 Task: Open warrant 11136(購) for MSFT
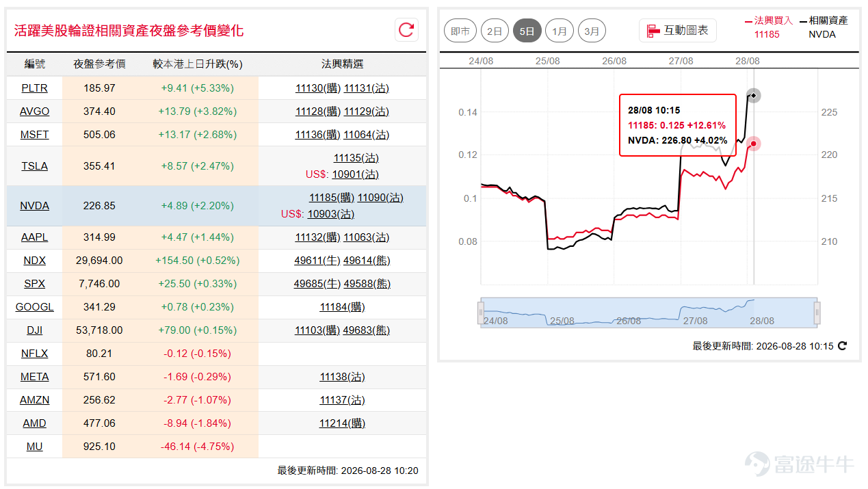pyautogui.click(x=318, y=135)
